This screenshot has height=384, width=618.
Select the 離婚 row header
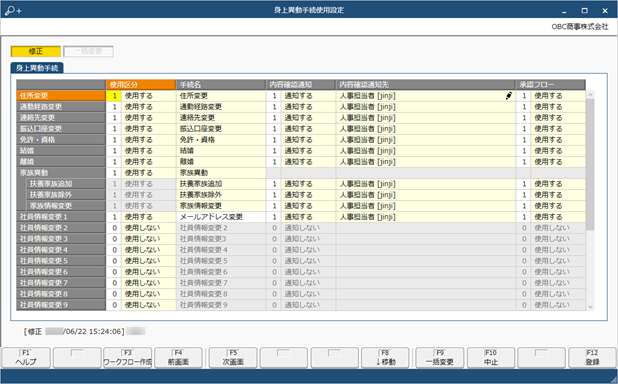(61, 162)
